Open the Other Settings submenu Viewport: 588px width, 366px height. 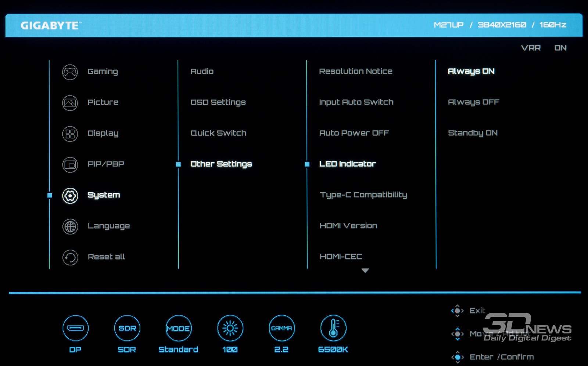pos(221,164)
